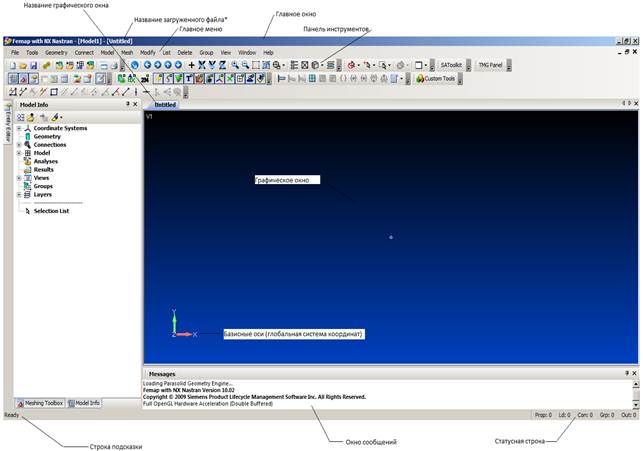The width and height of the screenshot is (643, 451).
Task: Click the Print icon in top toolbar
Action: (114, 65)
